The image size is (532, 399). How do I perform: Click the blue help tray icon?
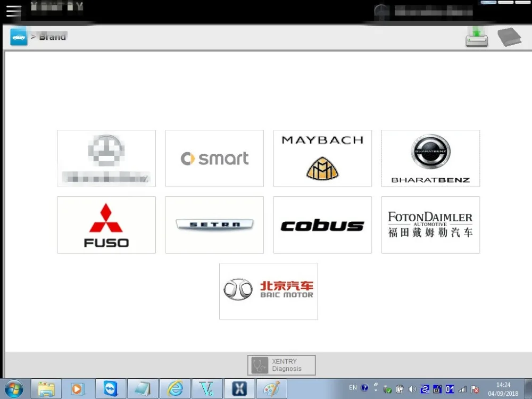tap(365, 387)
